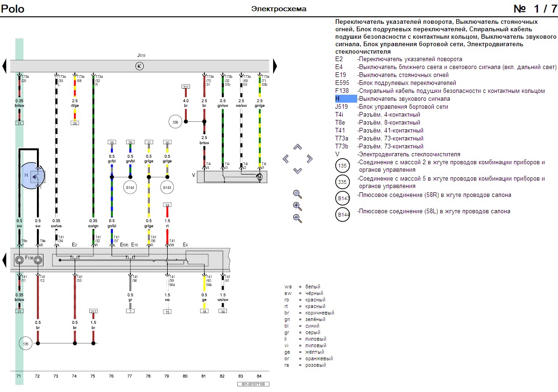Click the pan left chevron arrow
Image resolution: width=558 pixels, height=392 pixels.
(286, 159)
